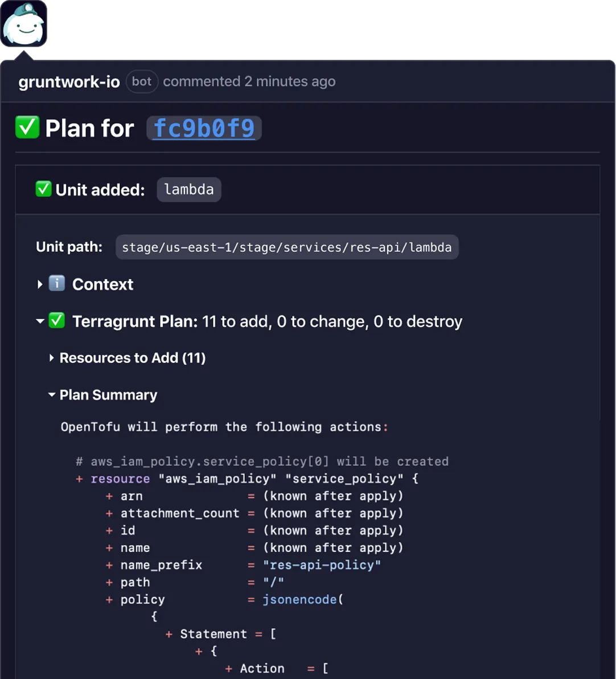The height and width of the screenshot is (679, 616).
Task: Click the resource "aws_iam_policy" line
Action: click(247, 479)
